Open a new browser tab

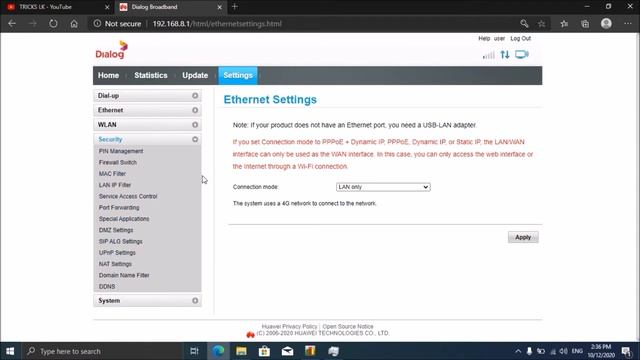point(235,7)
